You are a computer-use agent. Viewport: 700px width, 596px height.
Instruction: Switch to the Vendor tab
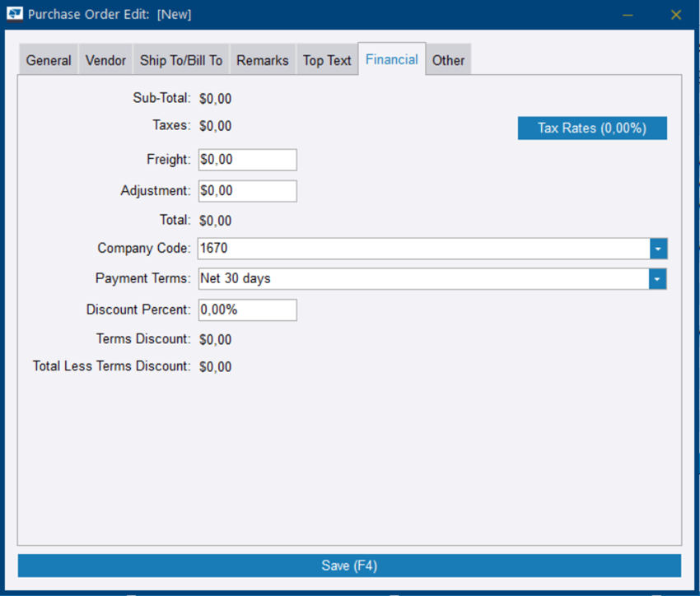tap(105, 60)
